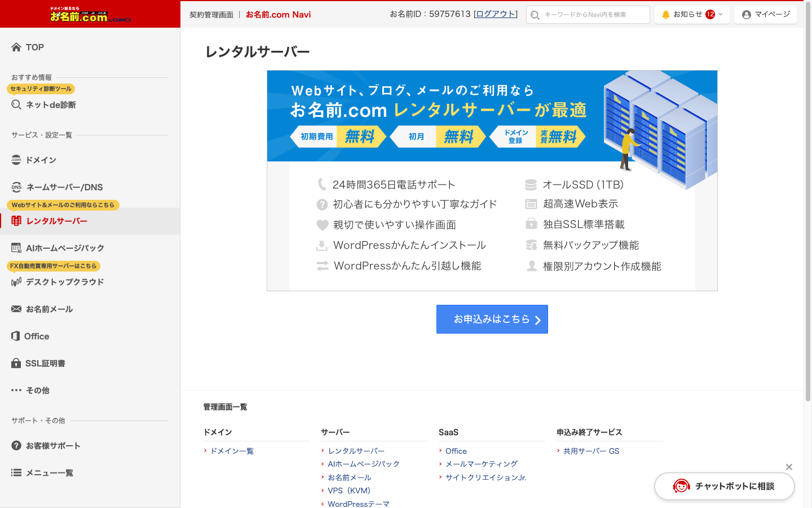Click the search magnifier icon in the header
This screenshot has width=812, height=508.
(x=535, y=15)
